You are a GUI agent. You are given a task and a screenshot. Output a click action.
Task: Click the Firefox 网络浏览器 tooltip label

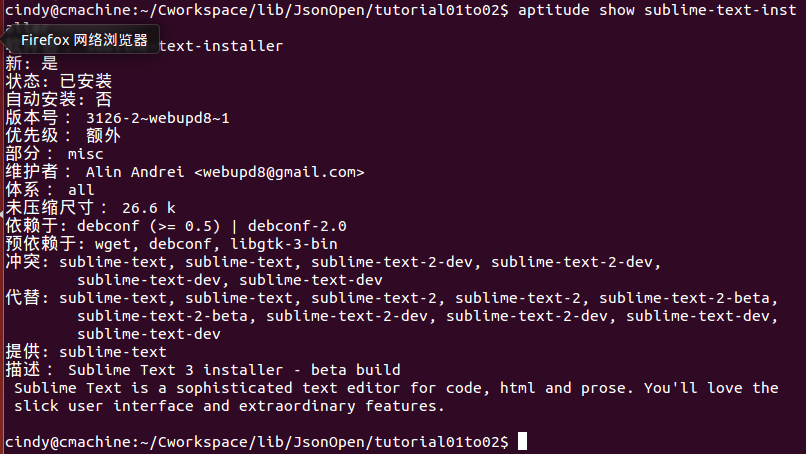[x=84, y=40]
